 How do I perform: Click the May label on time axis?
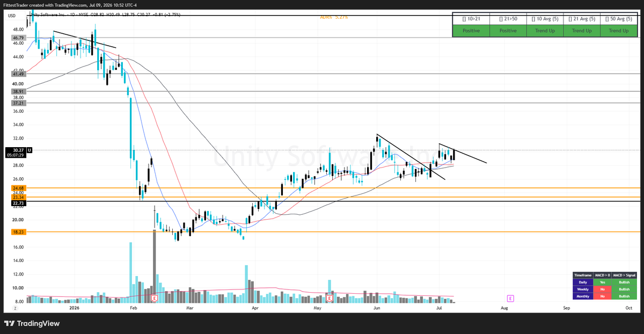tap(317, 308)
